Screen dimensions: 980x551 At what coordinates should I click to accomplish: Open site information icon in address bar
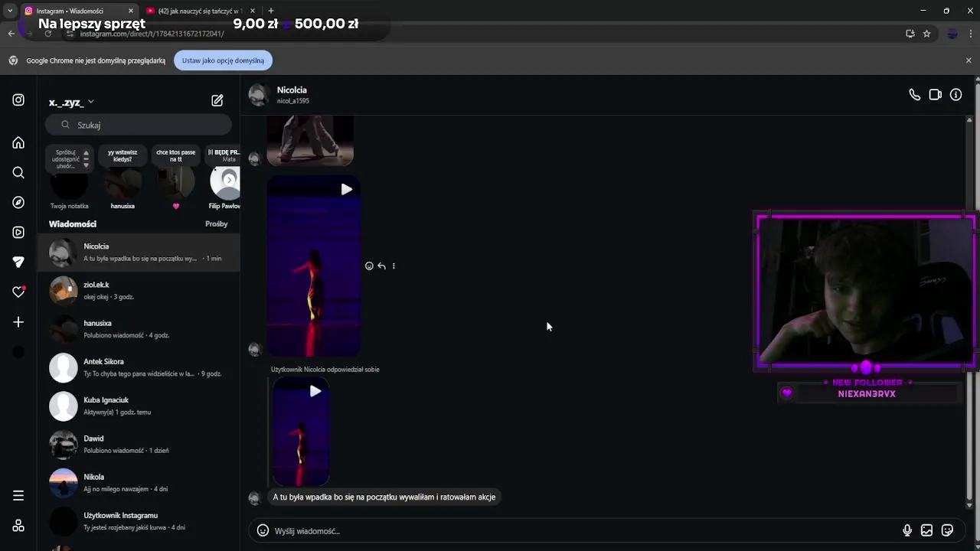coord(70,34)
